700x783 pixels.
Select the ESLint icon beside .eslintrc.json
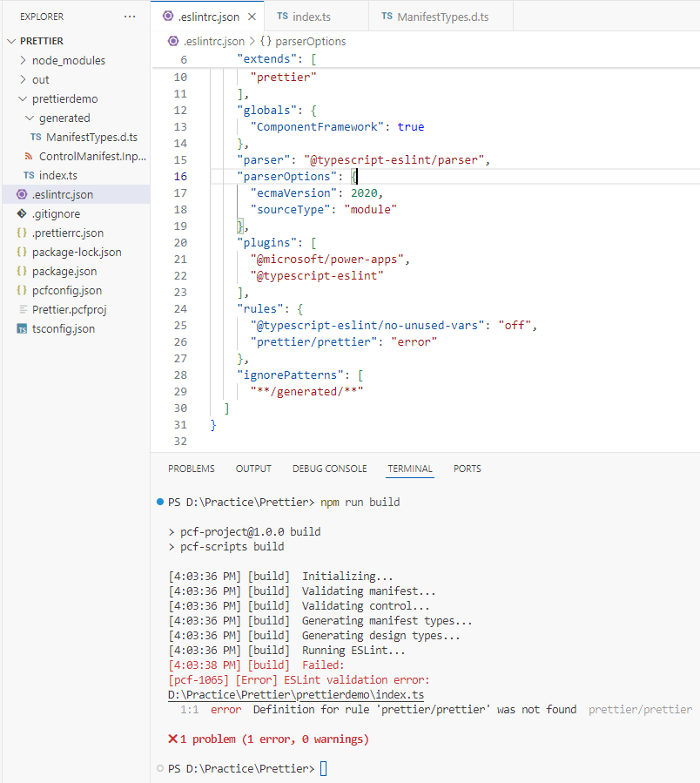[x=22, y=194]
